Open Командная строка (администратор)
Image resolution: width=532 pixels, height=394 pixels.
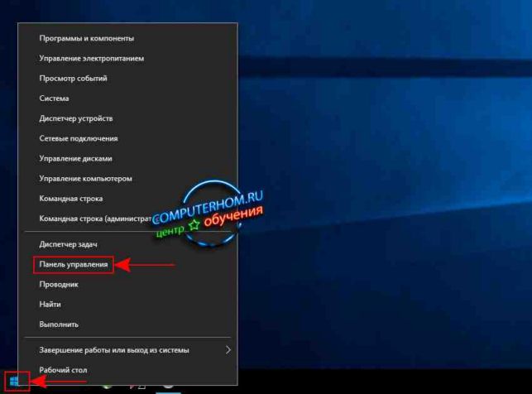click(127, 219)
